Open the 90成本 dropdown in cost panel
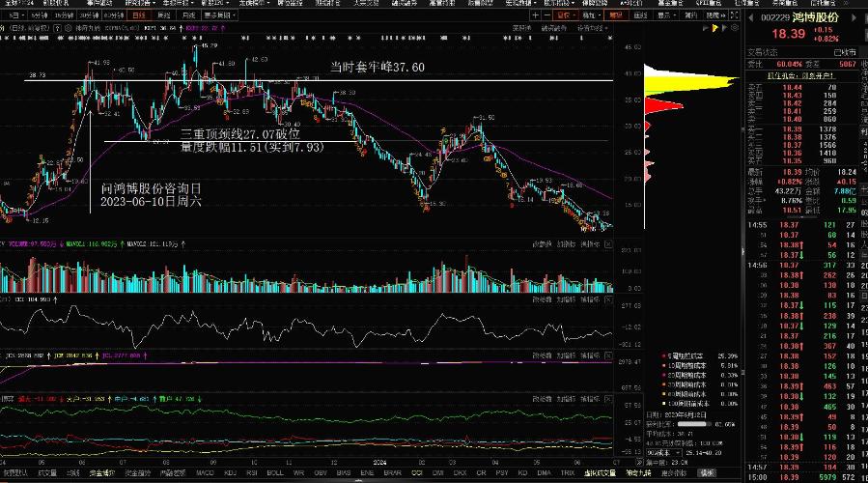 (x=663, y=453)
